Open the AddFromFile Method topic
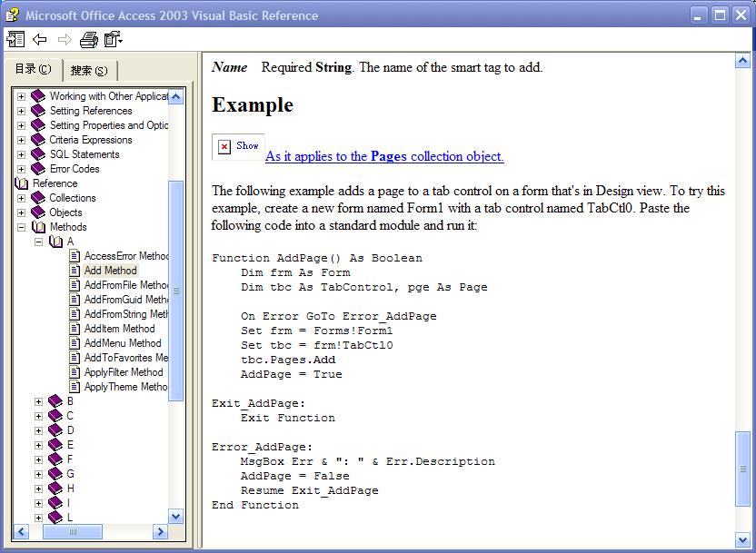Screen dimensions: 756x553 point(125,285)
